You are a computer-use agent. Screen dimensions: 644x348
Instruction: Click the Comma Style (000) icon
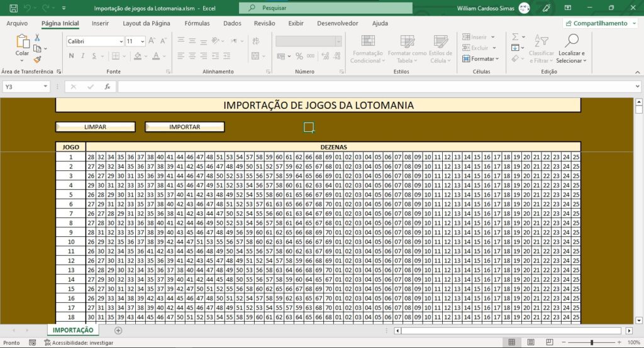coord(311,56)
